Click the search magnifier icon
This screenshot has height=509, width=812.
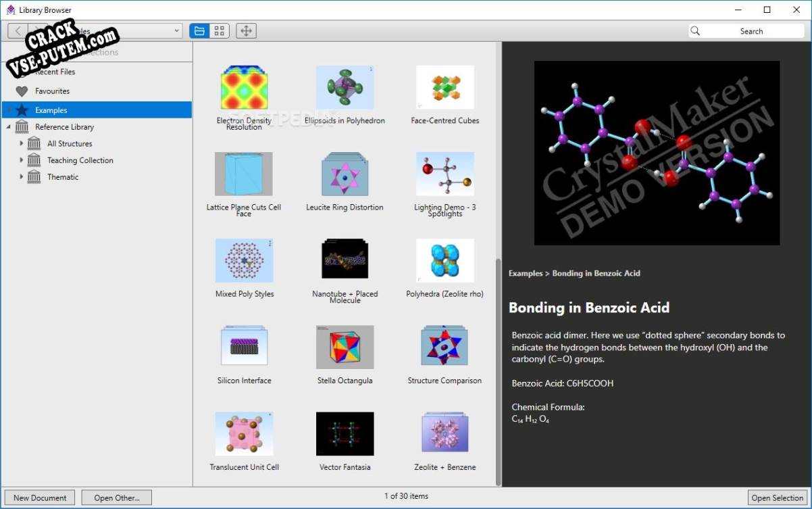(x=695, y=30)
